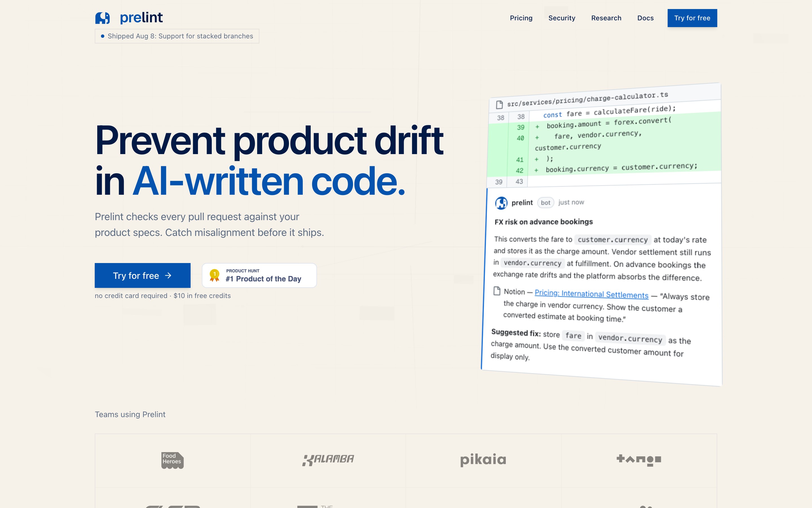Click the Prelint checks every pull request subtitle
This screenshot has height=508, width=812.
click(209, 224)
